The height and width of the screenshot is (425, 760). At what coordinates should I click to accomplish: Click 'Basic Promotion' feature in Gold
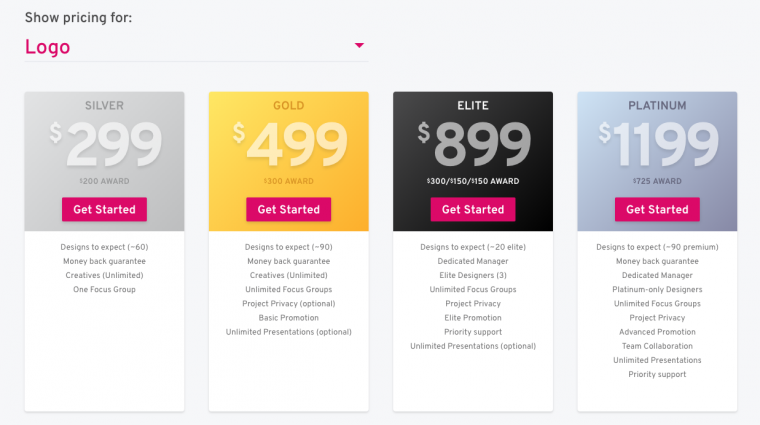289,318
